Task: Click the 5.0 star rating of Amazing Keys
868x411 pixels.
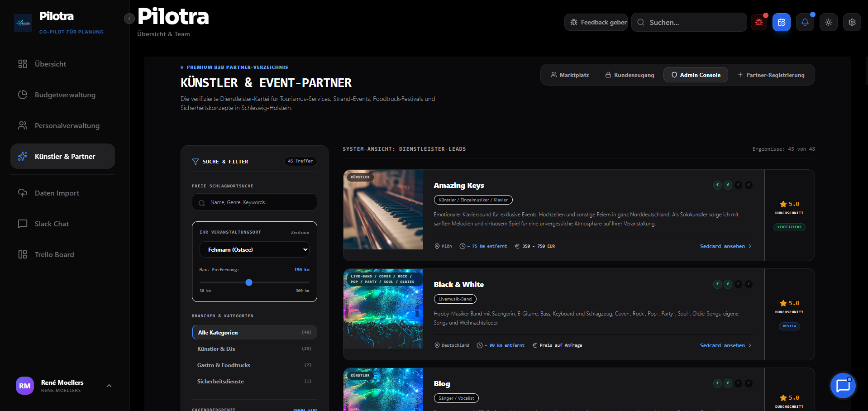Action: coord(789,204)
